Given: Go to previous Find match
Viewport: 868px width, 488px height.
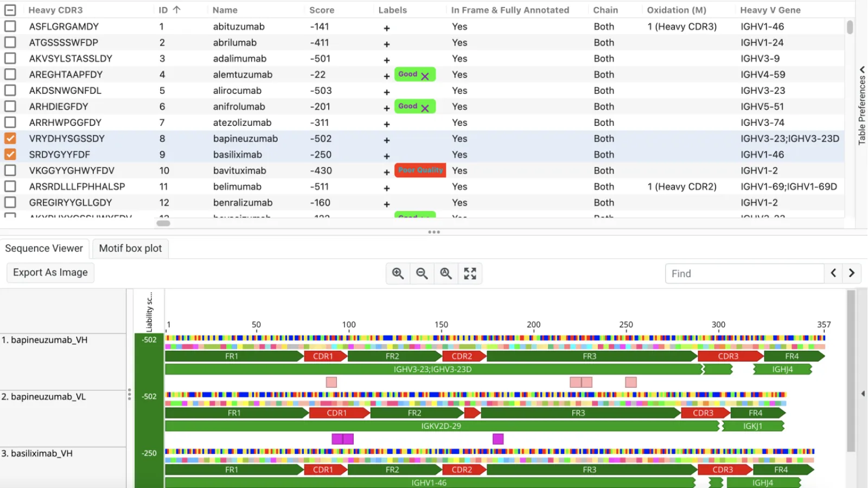Looking at the screenshot, I should (x=833, y=273).
